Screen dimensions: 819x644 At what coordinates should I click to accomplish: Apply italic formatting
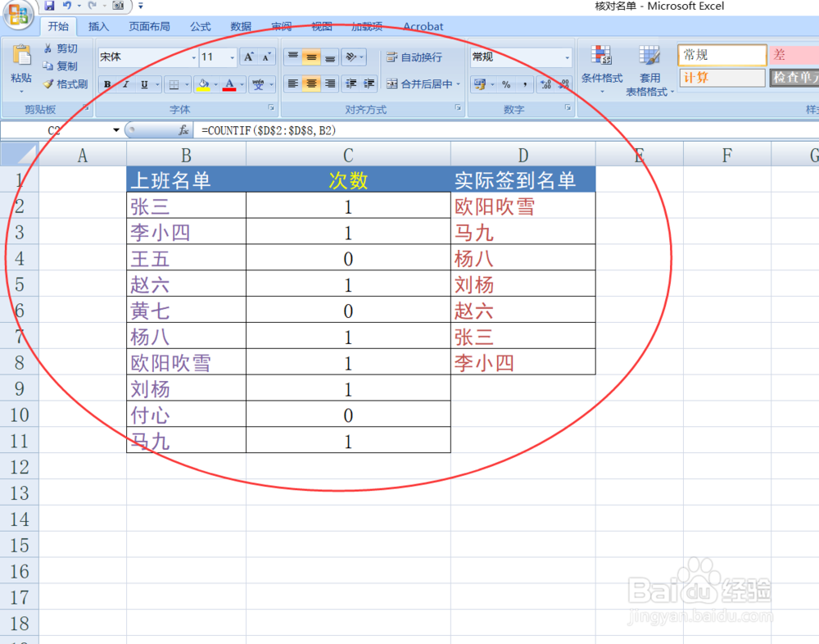coord(125,84)
